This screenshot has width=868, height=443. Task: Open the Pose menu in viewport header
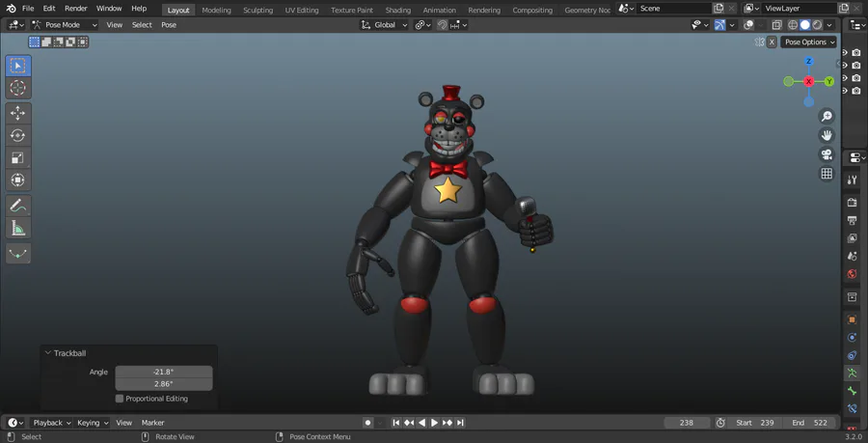pos(169,25)
